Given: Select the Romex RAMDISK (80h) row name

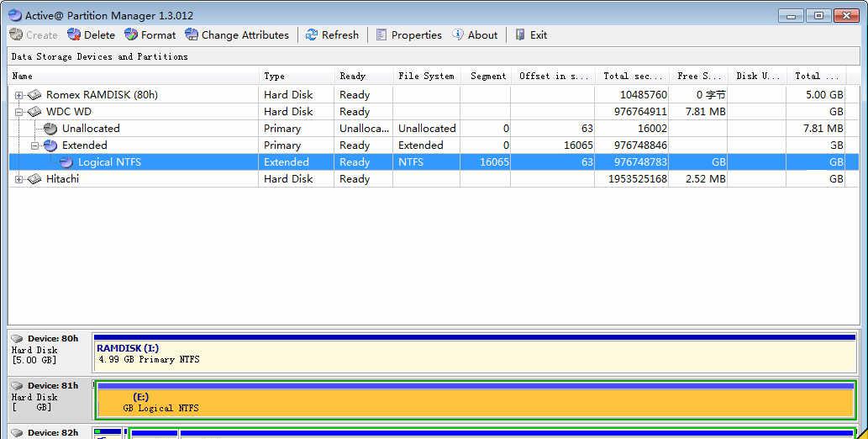Looking at the screenshot, I should coord(102,95).
